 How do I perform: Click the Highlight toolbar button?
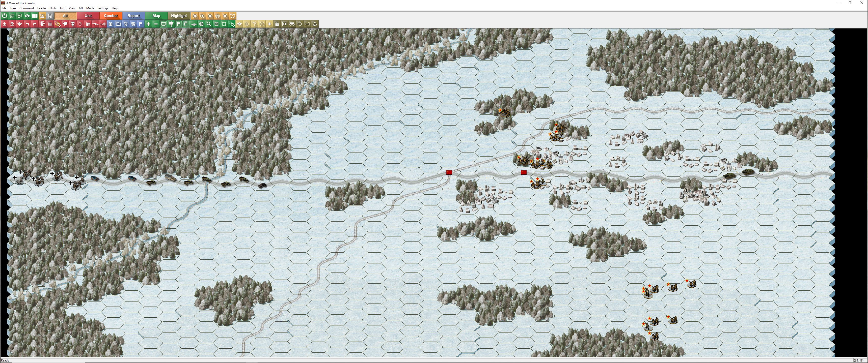coord(179,16)
